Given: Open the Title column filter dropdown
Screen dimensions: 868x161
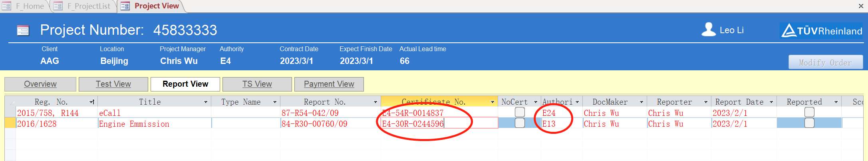Looking at the screenshot, I should point(206,102).
